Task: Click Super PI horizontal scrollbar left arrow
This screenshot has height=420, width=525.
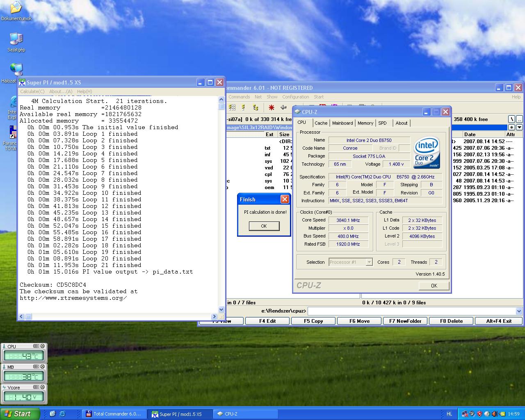Action: (21, 317)
